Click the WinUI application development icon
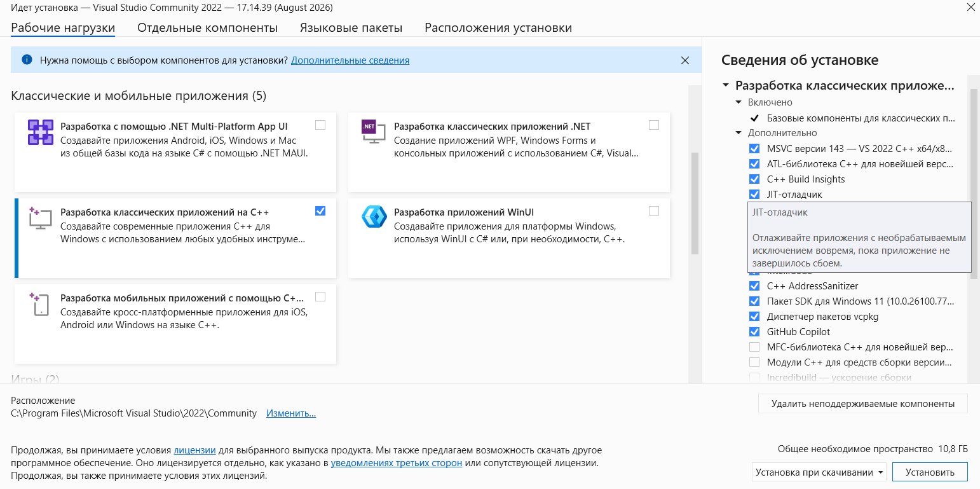Screen dimensions: 980x489 374,217
